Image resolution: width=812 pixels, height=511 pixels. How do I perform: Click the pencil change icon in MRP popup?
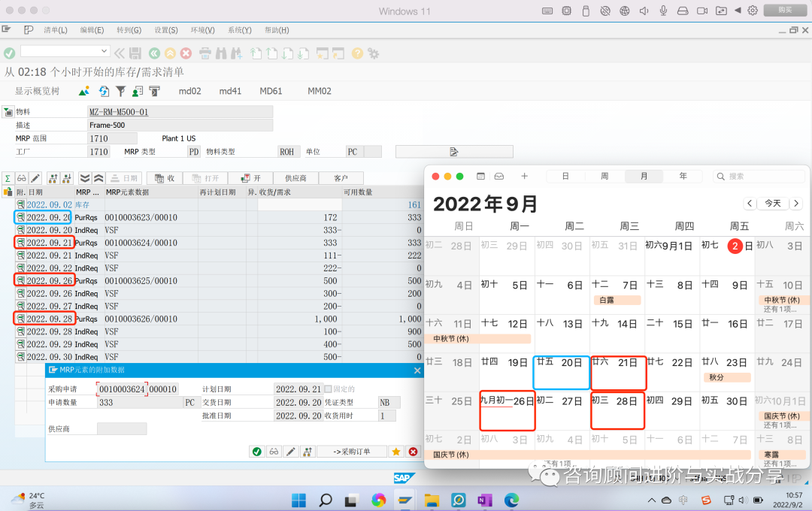point(290,452)
